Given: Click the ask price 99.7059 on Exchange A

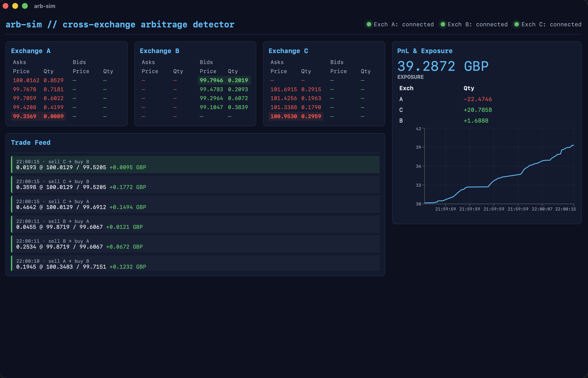Looking at the screenshot, I should (24, 98).
